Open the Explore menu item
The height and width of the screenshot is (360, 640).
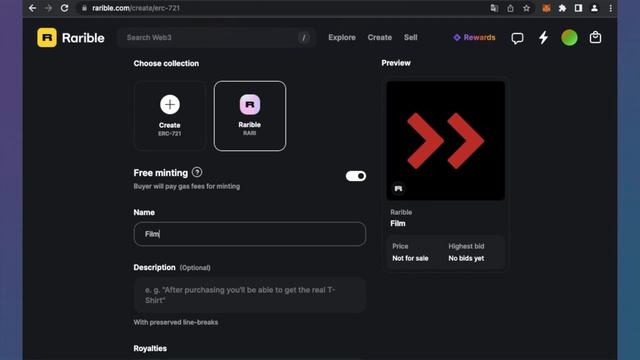coord(342,38)
